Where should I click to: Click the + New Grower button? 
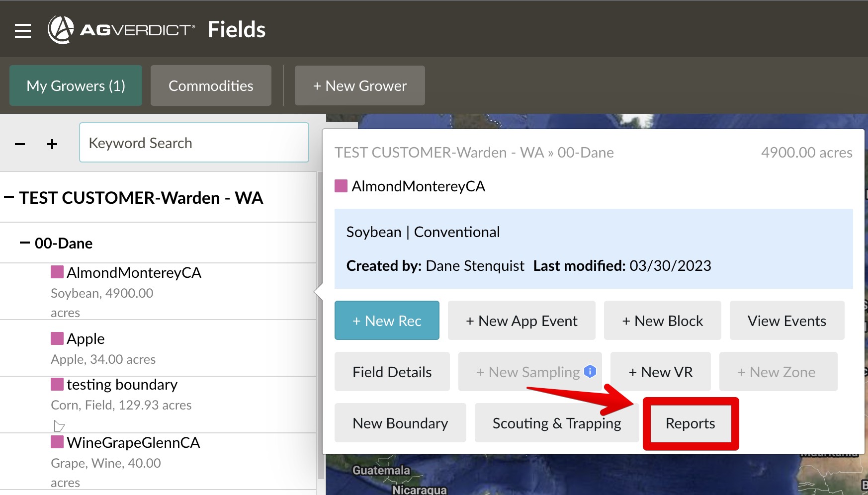coord(360,85)
